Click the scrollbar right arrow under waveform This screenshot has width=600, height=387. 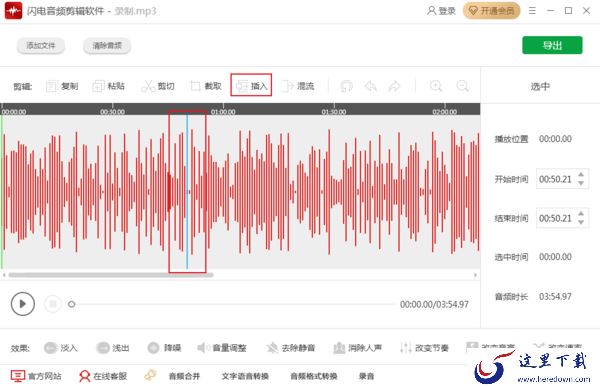pos(475,275)
